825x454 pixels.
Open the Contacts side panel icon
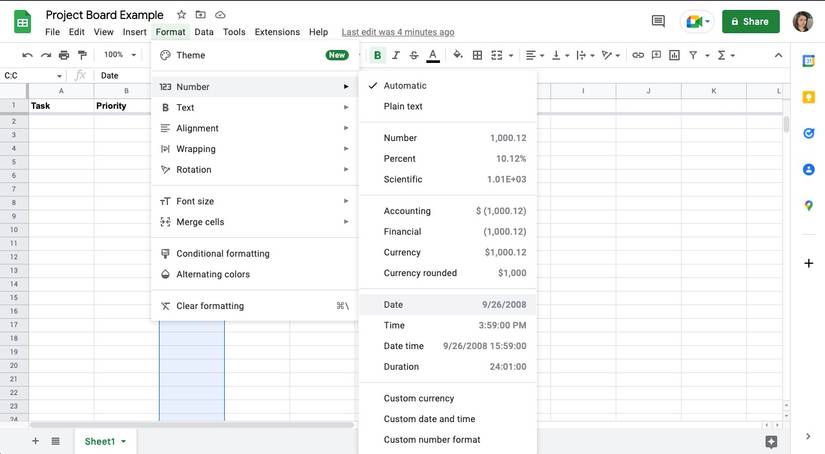[x=808, y=169]
